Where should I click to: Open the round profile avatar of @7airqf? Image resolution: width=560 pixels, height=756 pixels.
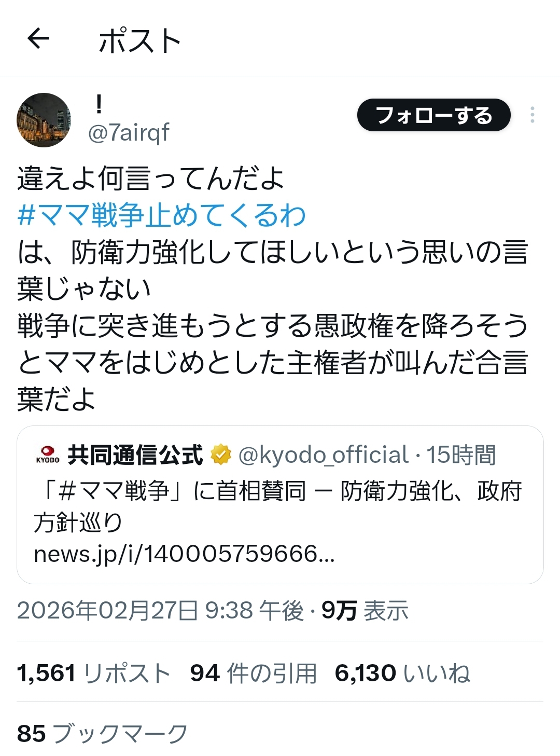click(44, 120)
